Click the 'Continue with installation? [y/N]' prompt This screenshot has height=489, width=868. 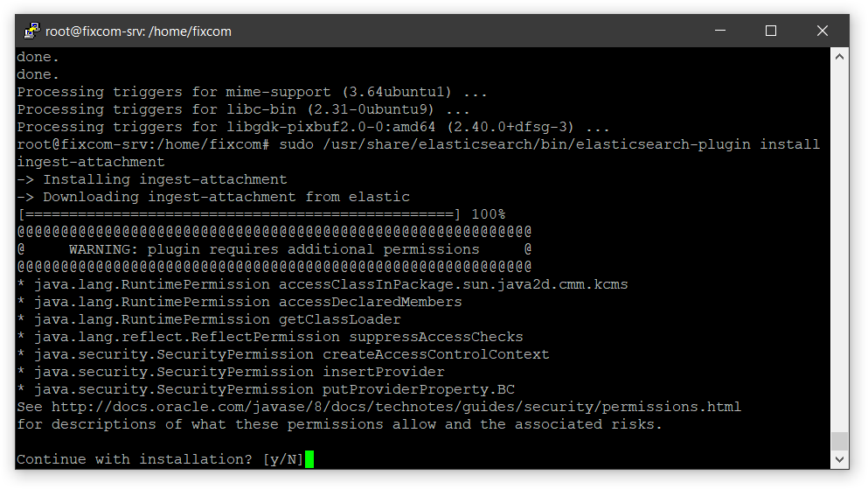coord(160,459)
